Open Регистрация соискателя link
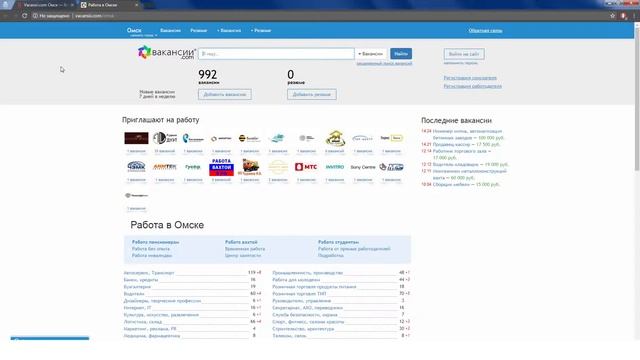Viewport: 640px width, 360px height. (470, 78)
